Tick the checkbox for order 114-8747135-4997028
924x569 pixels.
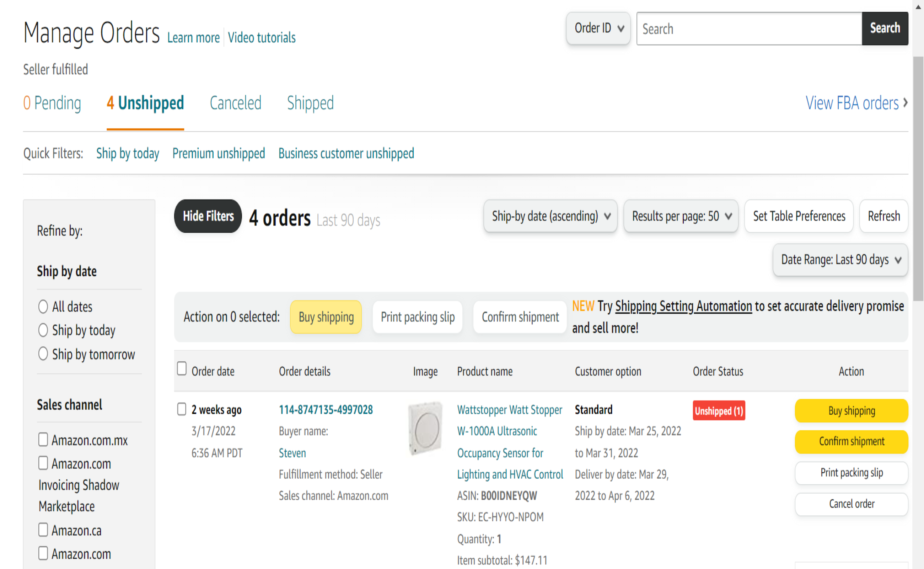(182, 409)
